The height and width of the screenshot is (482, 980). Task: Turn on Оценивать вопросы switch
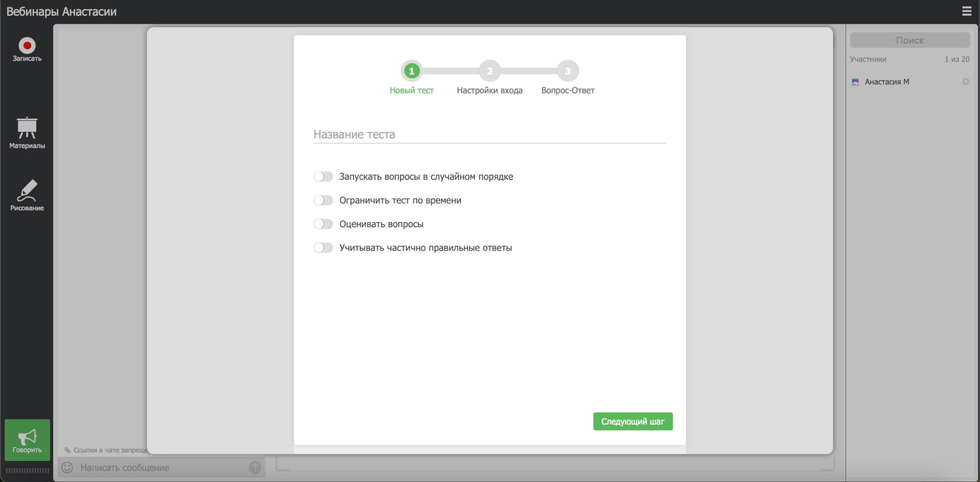coord(323,224)
